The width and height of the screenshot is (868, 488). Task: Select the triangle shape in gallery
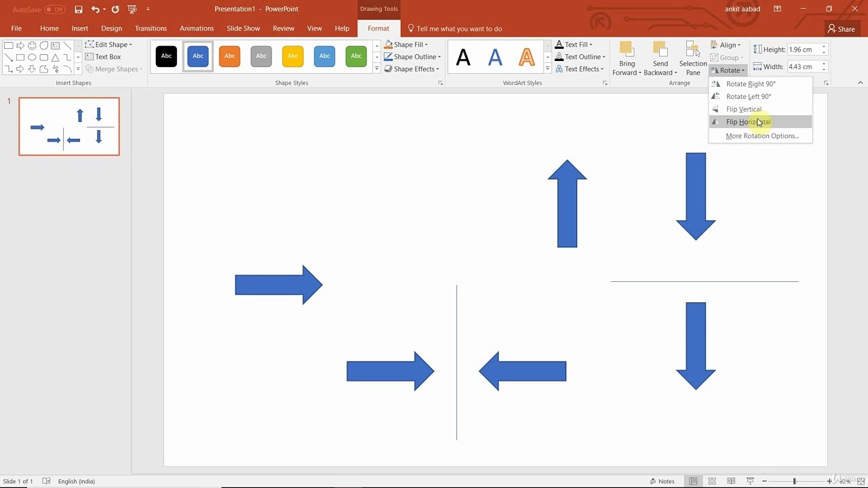pyautogui.click(x=56, y=57)
